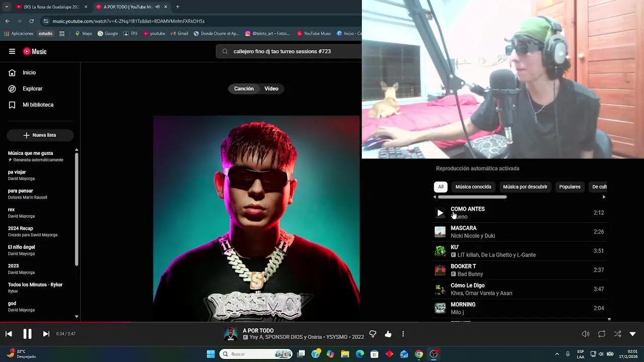Open the Maps bookmark
The height and width of the screenshot is (362, 644).
pyautogui.click(x=84, y=34)
